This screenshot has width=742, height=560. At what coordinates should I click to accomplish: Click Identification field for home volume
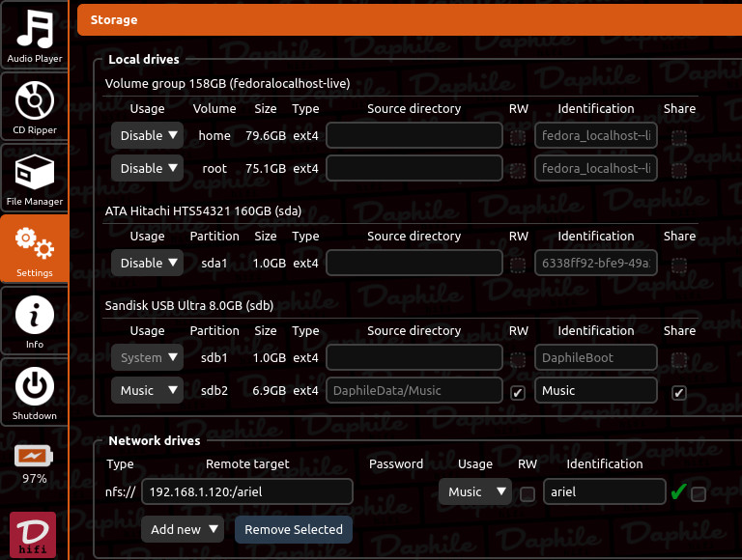[x=596, y=136]
